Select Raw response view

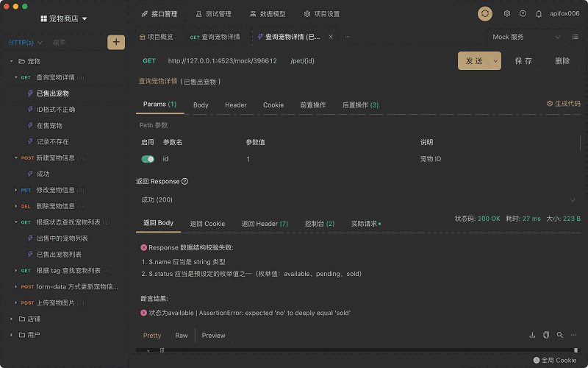pos(181,336)
